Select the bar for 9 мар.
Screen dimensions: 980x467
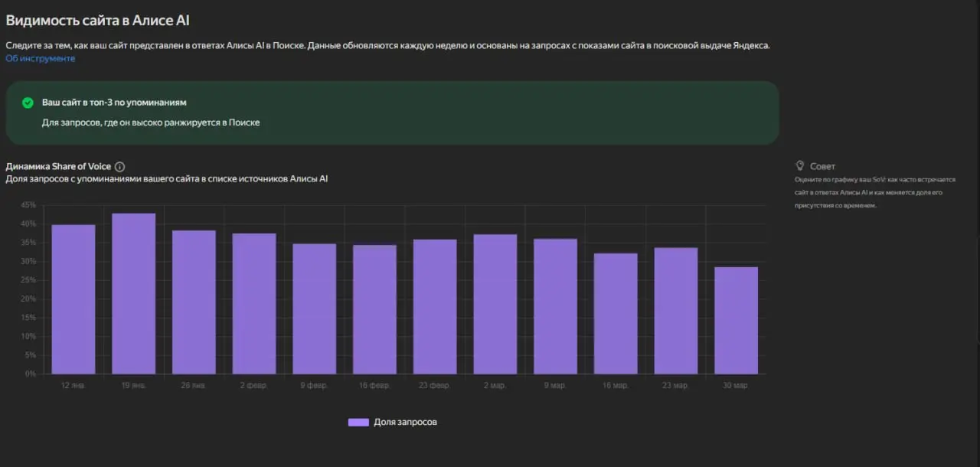tap(555, 306)
